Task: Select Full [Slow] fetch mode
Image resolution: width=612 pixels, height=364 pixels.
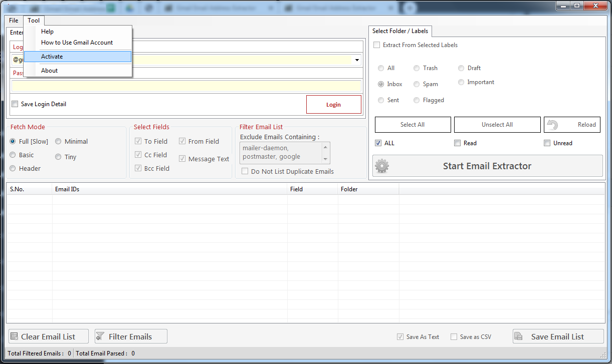Action: tap(13, 142)
